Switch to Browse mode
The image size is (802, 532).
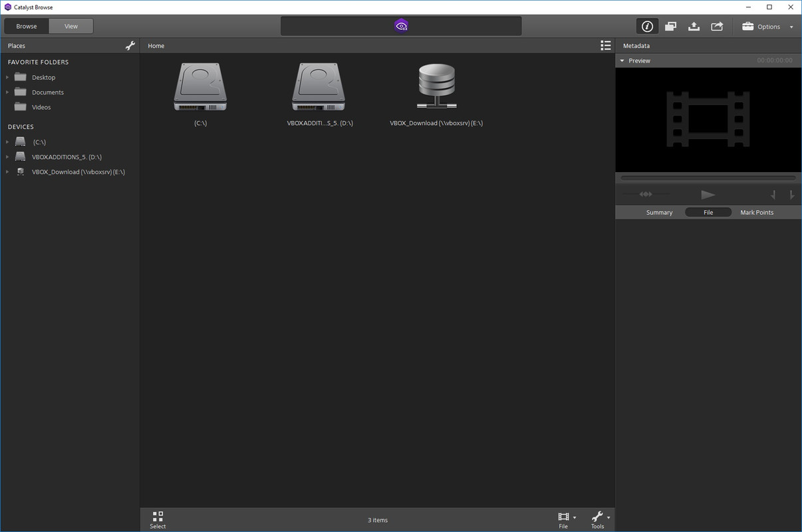click(x=27, y=26)
